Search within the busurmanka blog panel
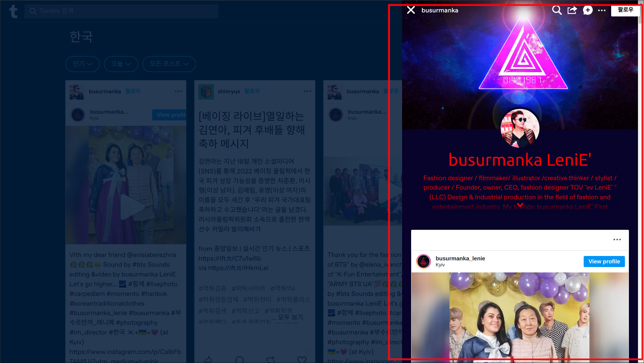This screenshot has height=363, width=644. 557,10
